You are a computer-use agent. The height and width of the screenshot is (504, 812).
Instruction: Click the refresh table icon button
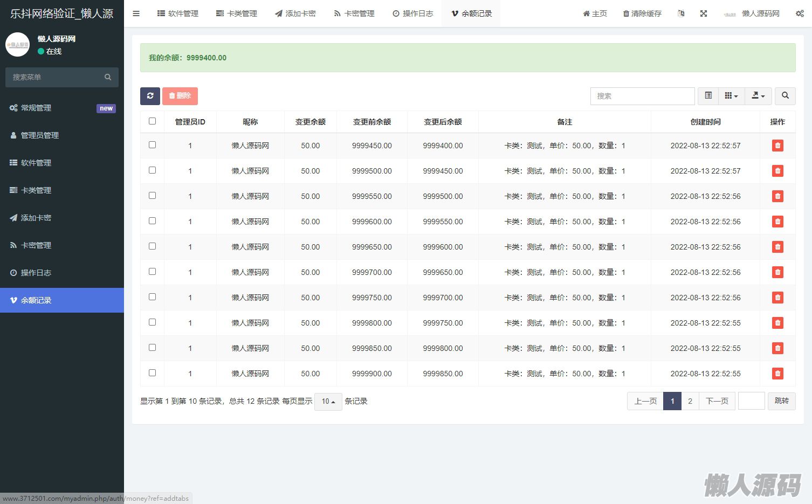(x=150, y=96)
